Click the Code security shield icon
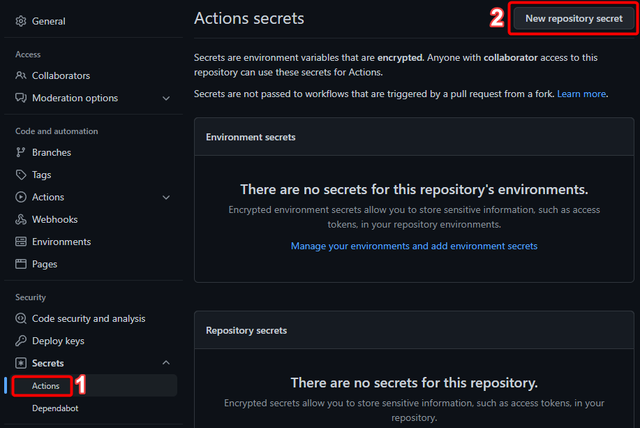The height and width of the screenshot is (428, 640). pyautogui.click(x=21, y=318)
